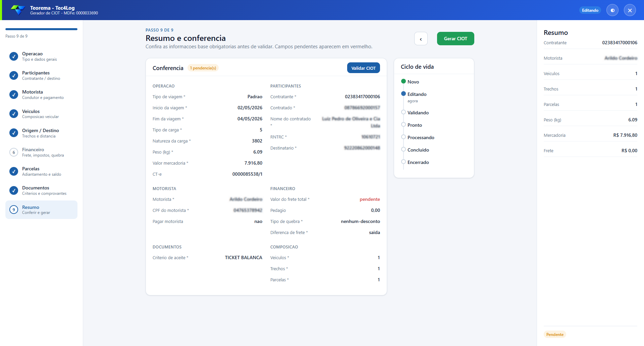Image resolution: width=644 pixels, height=346 pixels.
Task: Click the Pendente status badge in Resumo panel
Action: click(555, 334)
